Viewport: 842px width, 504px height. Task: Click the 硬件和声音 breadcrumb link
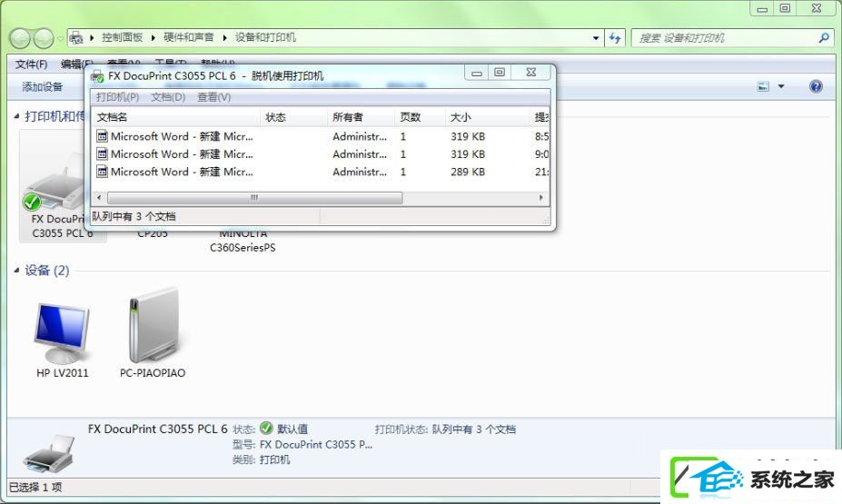(x=189, y=37)
